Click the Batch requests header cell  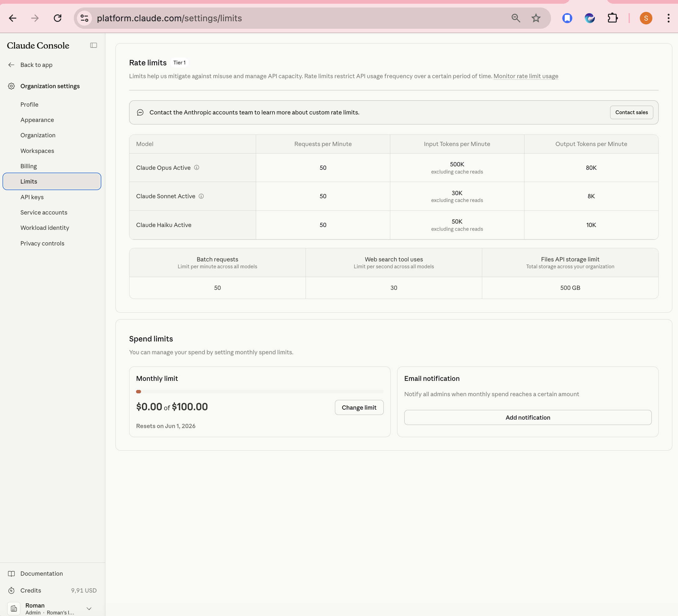coord(217,263)
